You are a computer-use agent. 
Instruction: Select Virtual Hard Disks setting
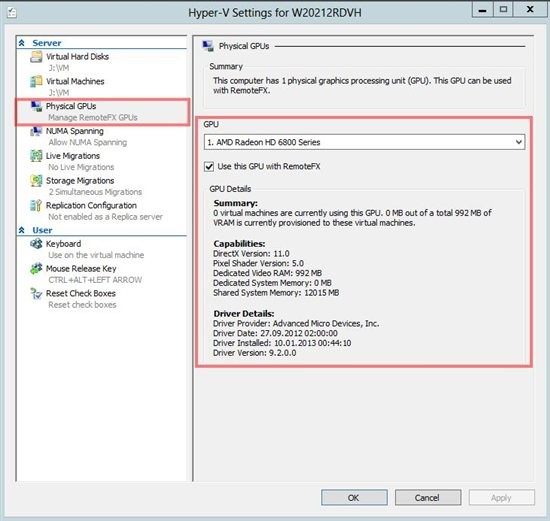coord(78,56)
